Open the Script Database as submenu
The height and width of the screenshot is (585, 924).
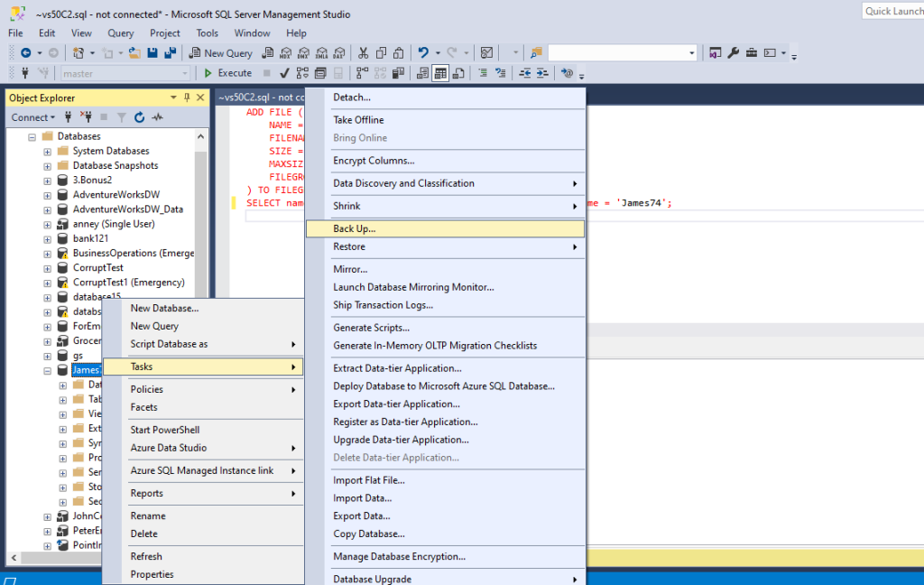(203, 344)
